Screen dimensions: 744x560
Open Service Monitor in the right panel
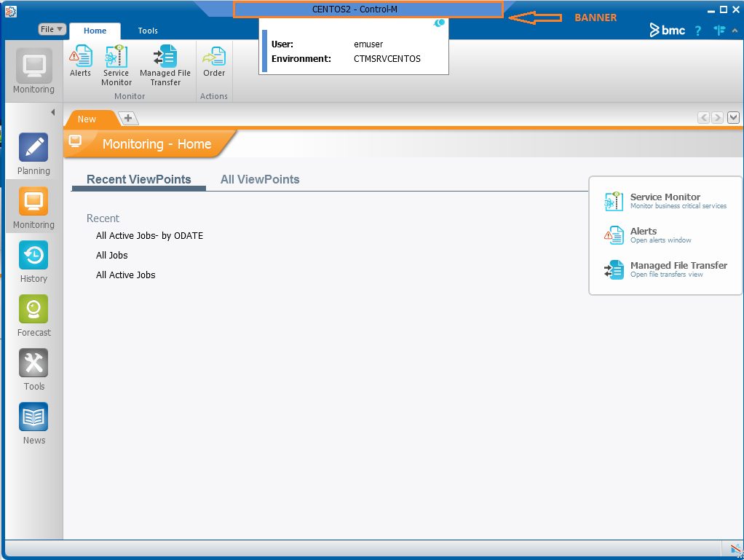coord(665,201)
